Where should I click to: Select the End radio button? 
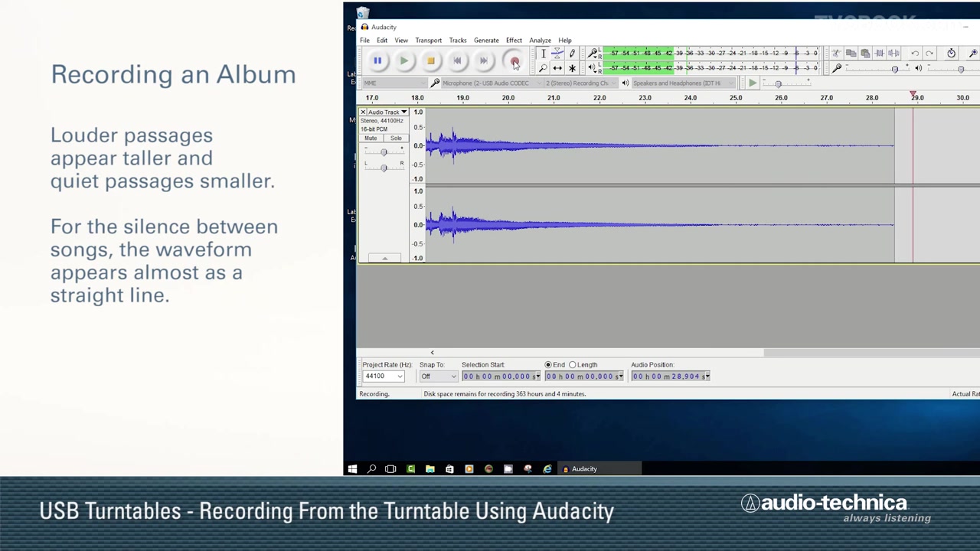pos(548,365)
